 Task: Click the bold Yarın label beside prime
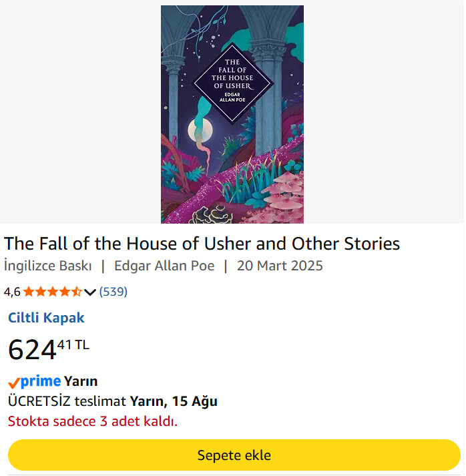(x=81, y=381)
